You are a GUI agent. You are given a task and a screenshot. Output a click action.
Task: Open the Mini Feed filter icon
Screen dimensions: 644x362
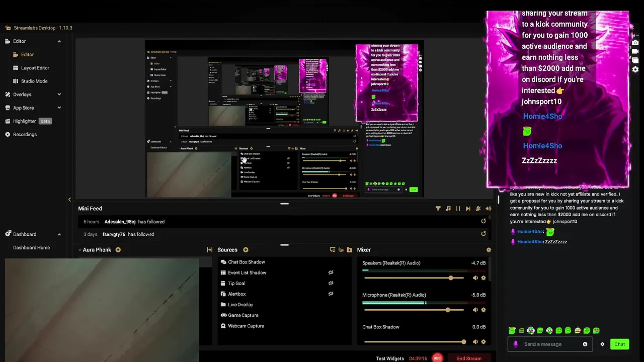click(438, 209)
